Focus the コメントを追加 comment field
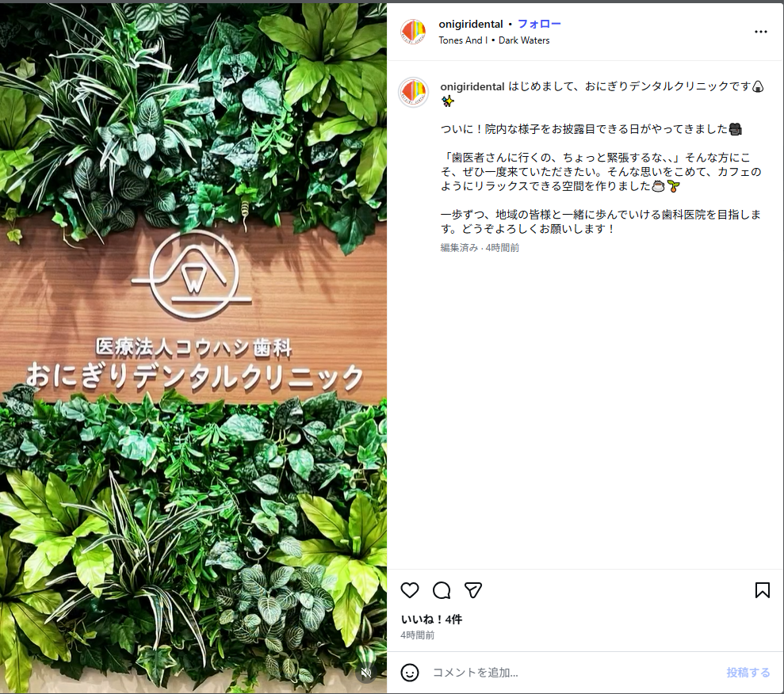 [575, 673]
